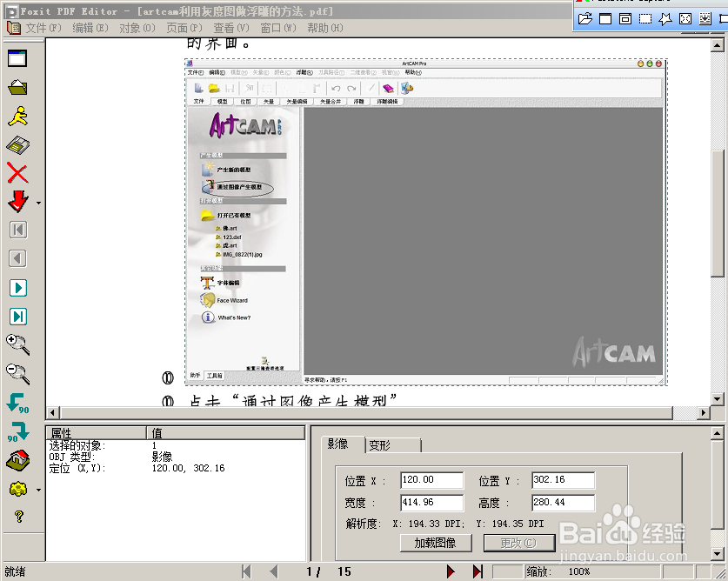Click status bar first page button
The image size is (728, 581).
pos(246,571)
